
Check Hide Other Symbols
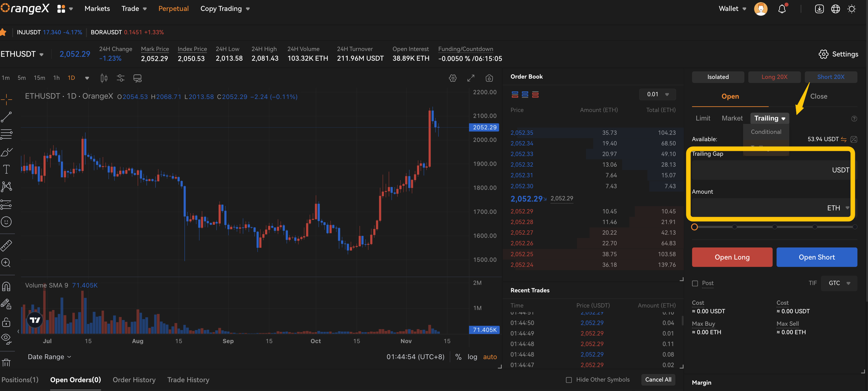click(569, 380)
